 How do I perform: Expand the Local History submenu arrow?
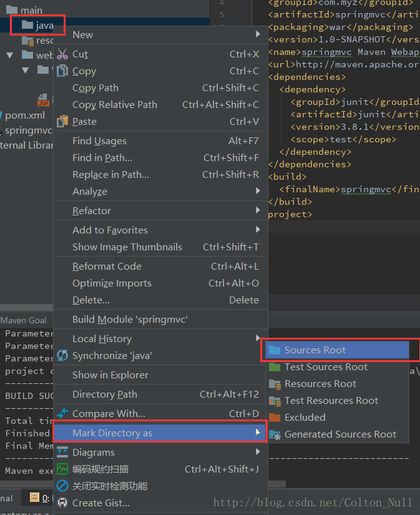(x=258, y=338)
